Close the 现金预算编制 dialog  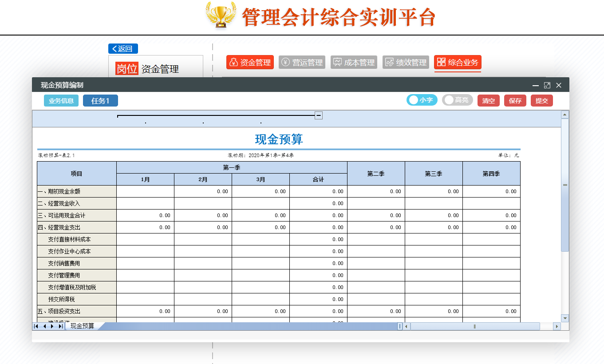(559, 85)
